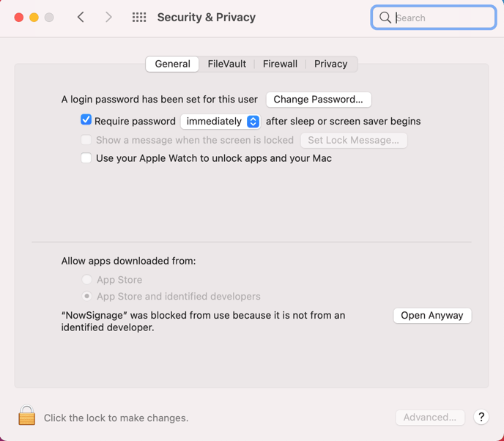504x441 pixels.
Task: Minimize window with the yellow button
Action: pyautogui.click(x=34, y=18)
